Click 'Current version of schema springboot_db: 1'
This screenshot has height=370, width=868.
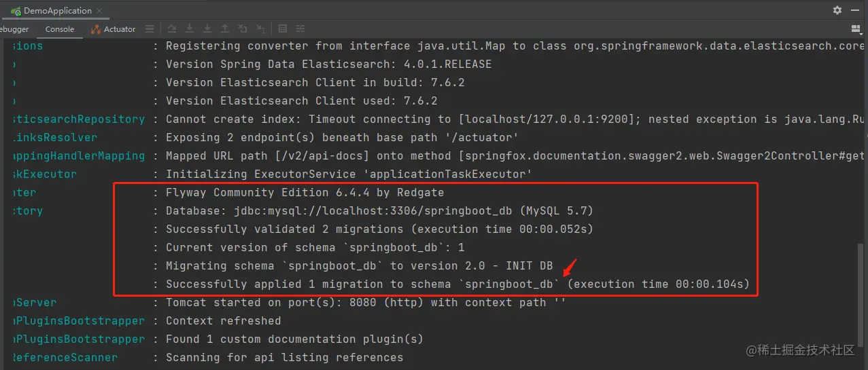pos(315,248)
